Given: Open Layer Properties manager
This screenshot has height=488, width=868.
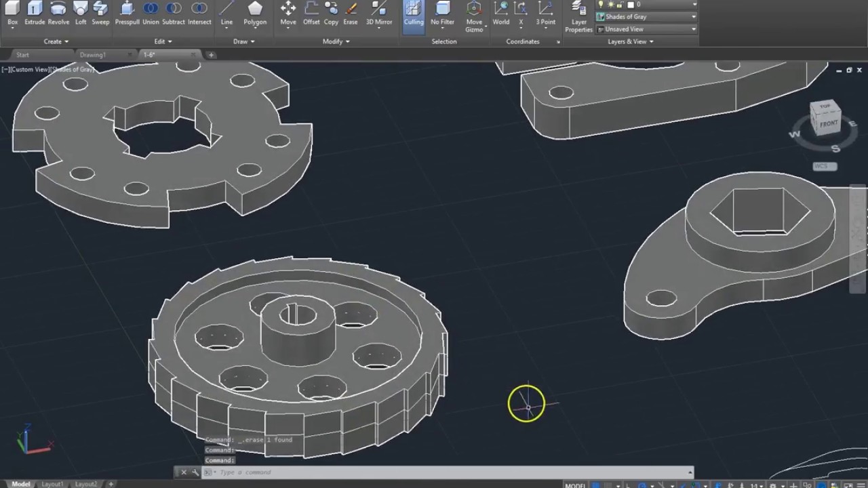Looking at the screenshot, I should pos(578,17).
